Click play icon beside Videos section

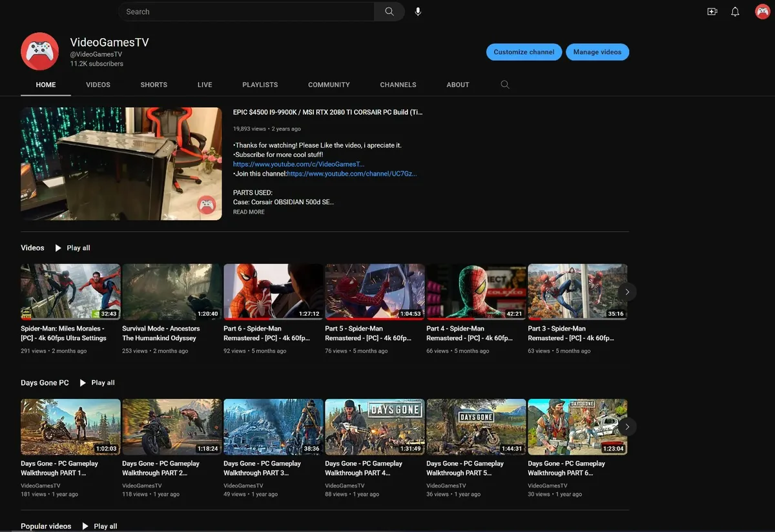click(59, 248)
